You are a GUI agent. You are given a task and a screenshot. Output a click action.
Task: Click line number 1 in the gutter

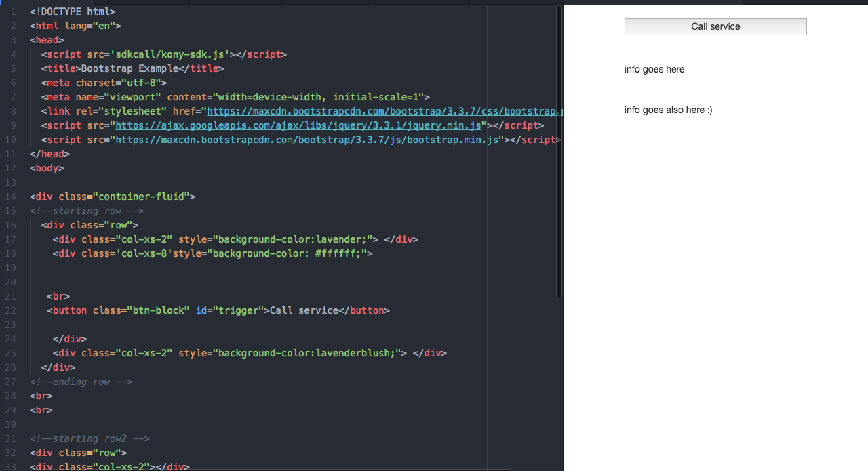[14, 12]
